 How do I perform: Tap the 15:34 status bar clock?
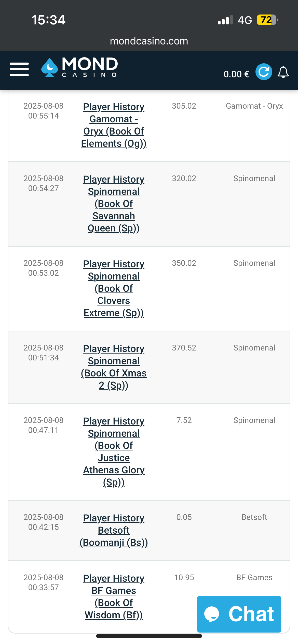[48, 20]
